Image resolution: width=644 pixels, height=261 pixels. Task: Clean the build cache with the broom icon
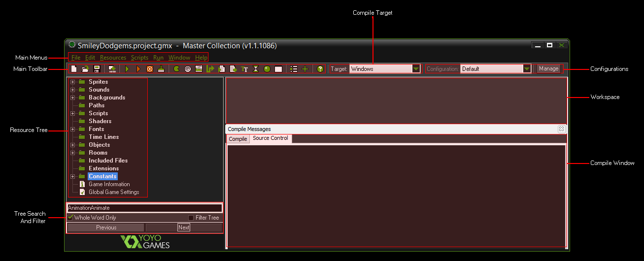click(x=161, y=69)
